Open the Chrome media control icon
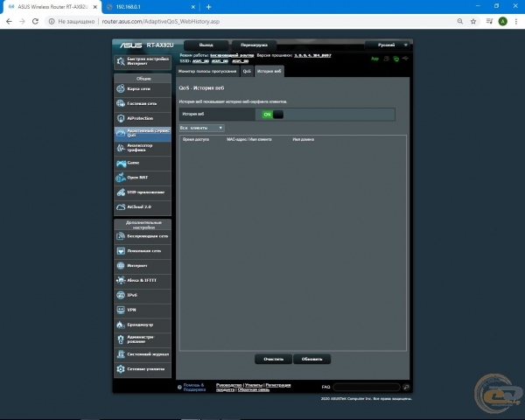Image resolution: width=525 pixels, height=420 pixels. click(x=489, y=21)
